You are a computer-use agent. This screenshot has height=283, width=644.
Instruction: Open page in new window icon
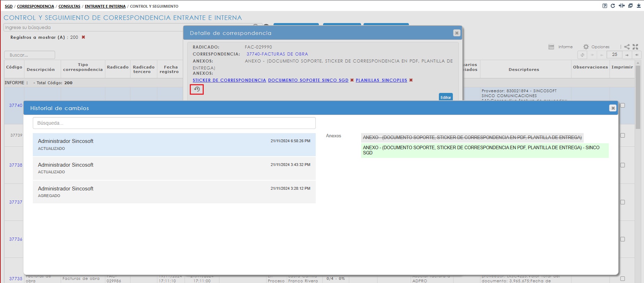630,6
